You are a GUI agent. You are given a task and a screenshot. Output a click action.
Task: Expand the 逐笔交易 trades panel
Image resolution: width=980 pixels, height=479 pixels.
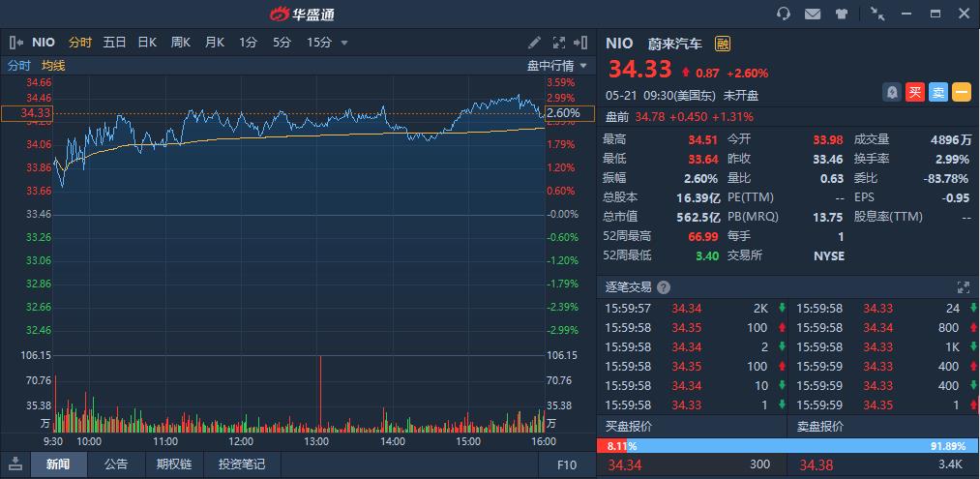[963, 287]
